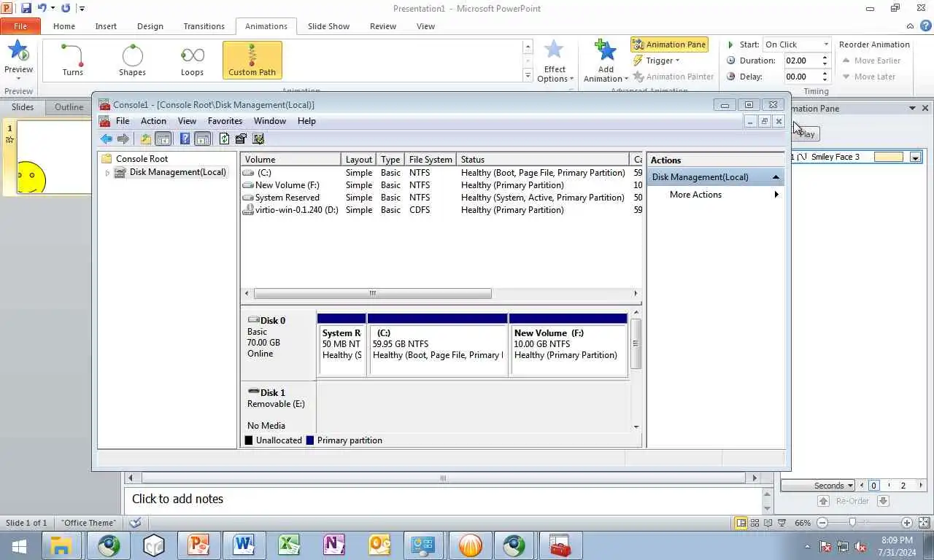
Task: Expand the More Actions submenu arrow
Action: [x=776, y=195]
